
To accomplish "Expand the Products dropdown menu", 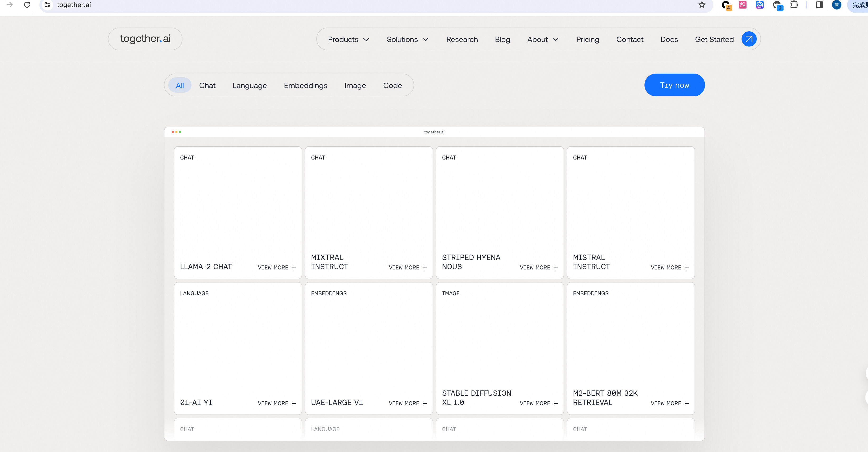I will pyautogui.click(x=348, y=39).
